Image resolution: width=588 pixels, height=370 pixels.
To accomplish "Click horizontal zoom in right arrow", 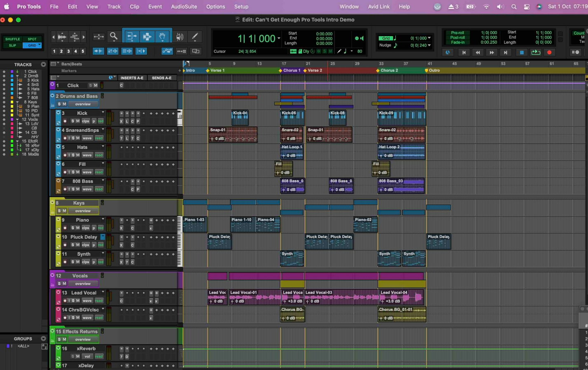I will 84,37.
